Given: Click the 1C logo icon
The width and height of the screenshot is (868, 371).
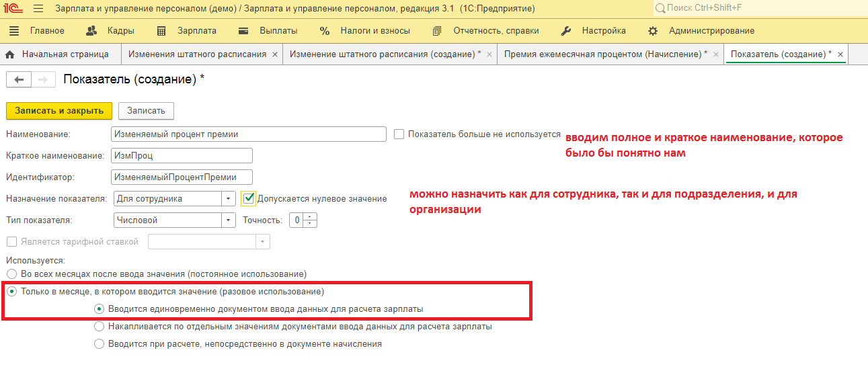Looking at the screenshot, I should pos(13,9).
